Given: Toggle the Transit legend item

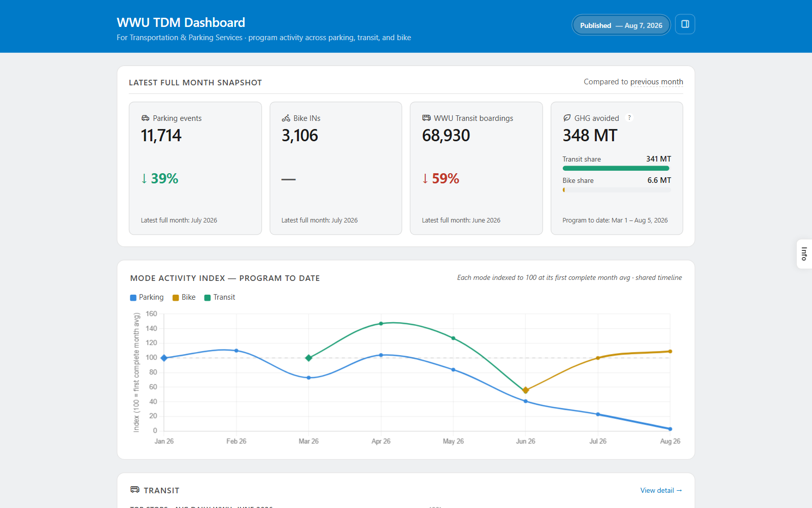Looking at the screenshot, I should coord(219,297).
